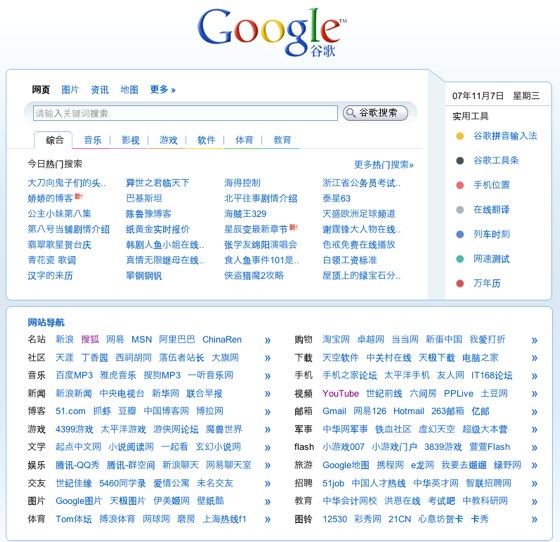Click the yellow dot beside 谷歌拼音输入法
560x542 pixels.
click(460, 136)
